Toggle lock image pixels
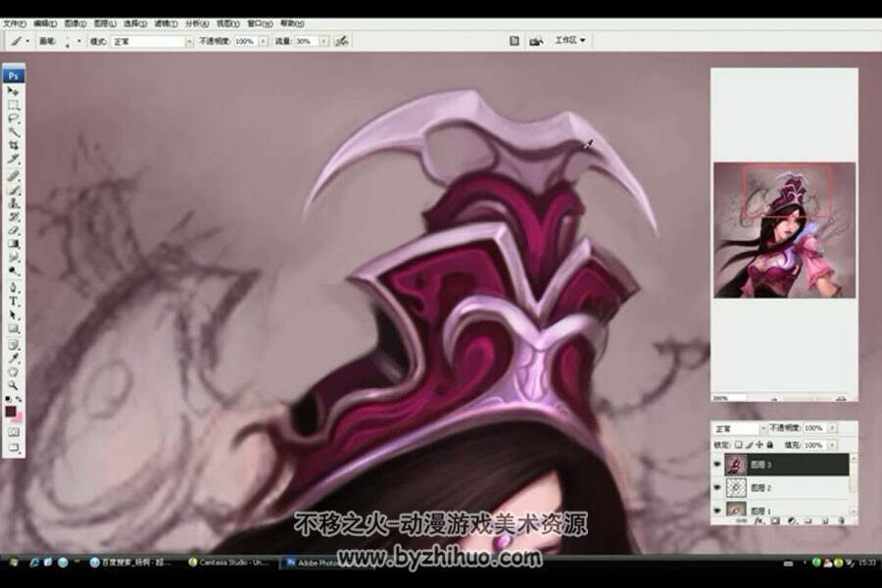The height and width of the screenshot is (588, 882). [750, 445]
